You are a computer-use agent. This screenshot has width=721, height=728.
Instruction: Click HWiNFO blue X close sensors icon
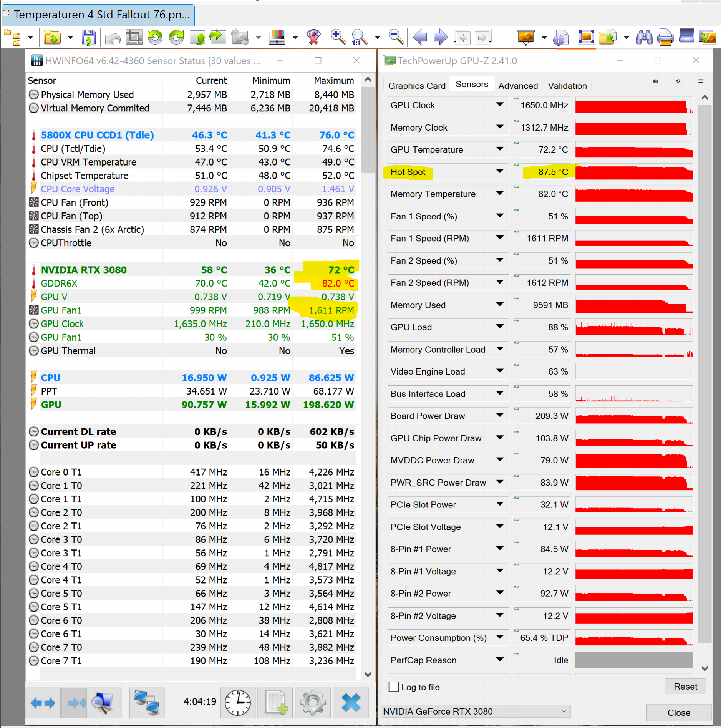(351, 703)
